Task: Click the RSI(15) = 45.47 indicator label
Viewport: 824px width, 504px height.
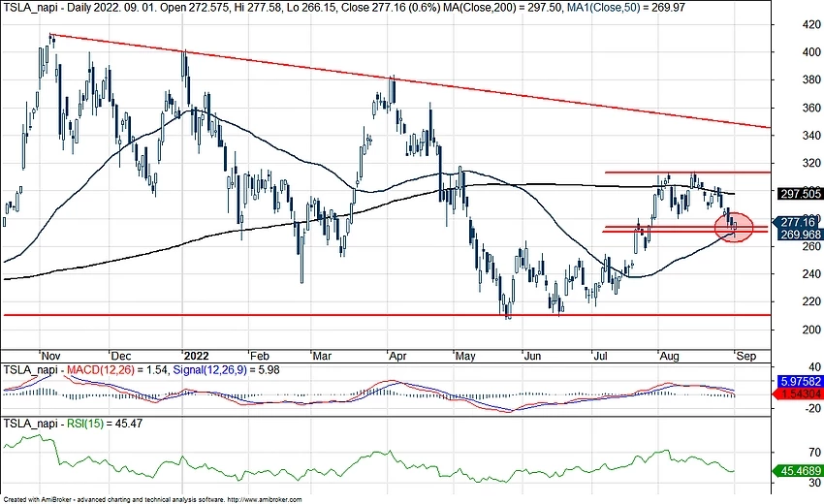Action: (105, 423)
